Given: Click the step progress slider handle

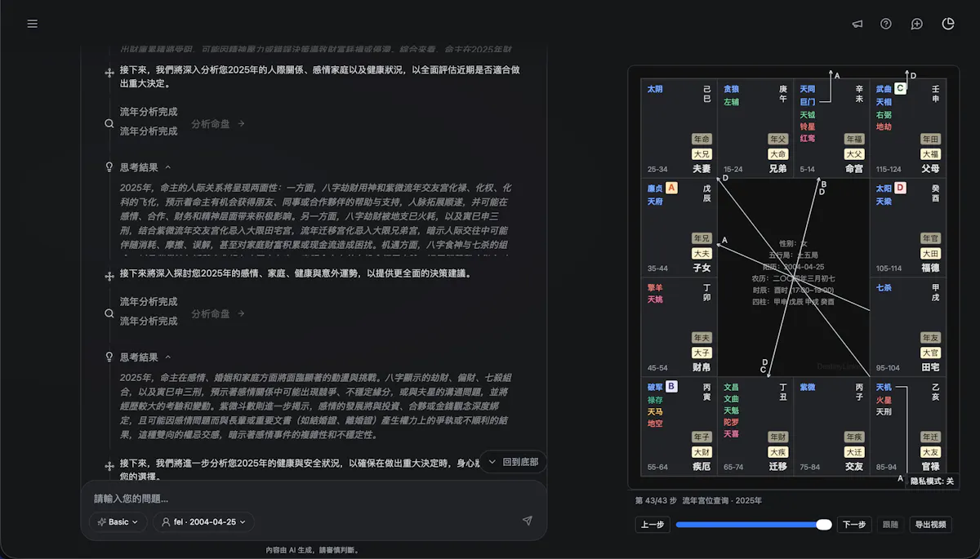Looking at the screenshot, I should pyautogui.click(x=824, y=525).
